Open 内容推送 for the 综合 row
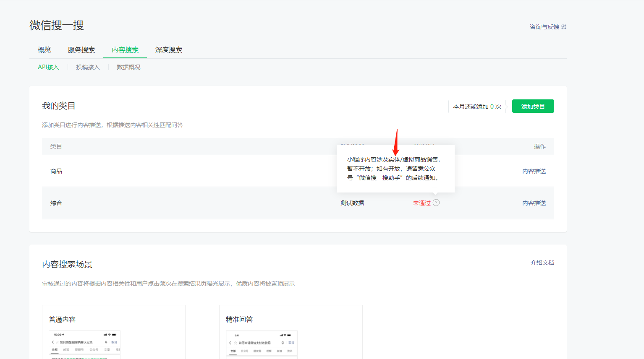 point(534,203)
